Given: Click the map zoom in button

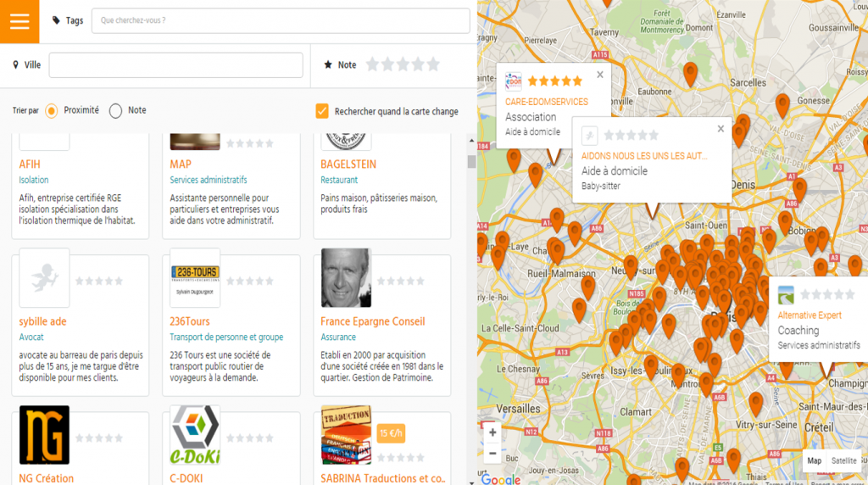Looking at the screenshot, I should (492, 432).
